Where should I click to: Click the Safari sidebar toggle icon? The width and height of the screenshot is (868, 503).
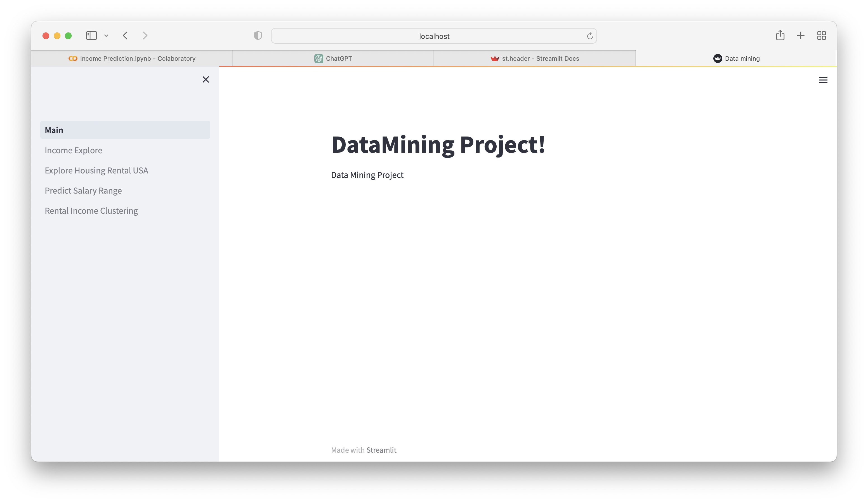click(91, 36)
